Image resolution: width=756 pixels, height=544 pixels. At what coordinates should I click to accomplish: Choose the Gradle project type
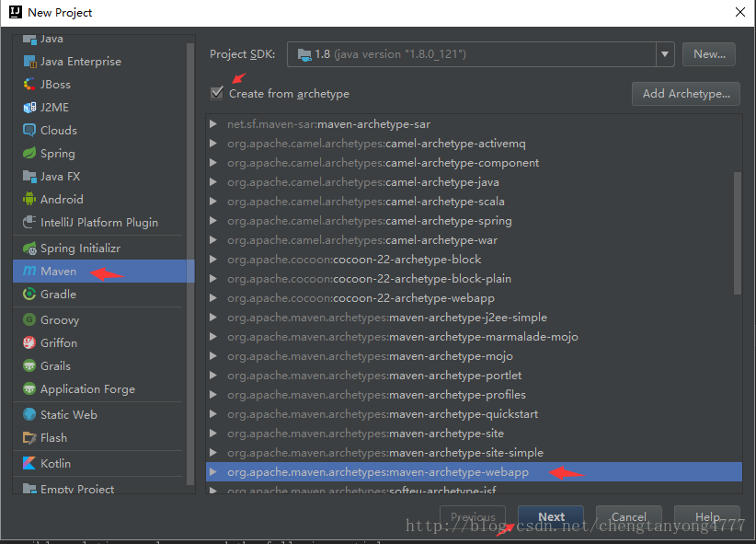(100, 294)
